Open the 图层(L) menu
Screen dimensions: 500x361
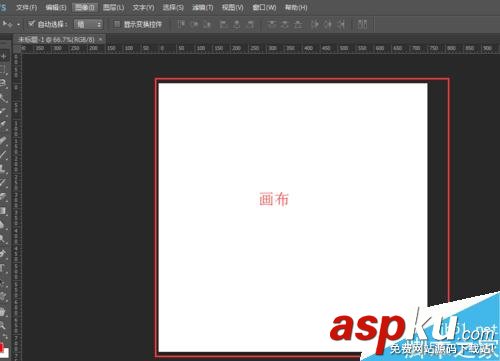click(114, 7)
